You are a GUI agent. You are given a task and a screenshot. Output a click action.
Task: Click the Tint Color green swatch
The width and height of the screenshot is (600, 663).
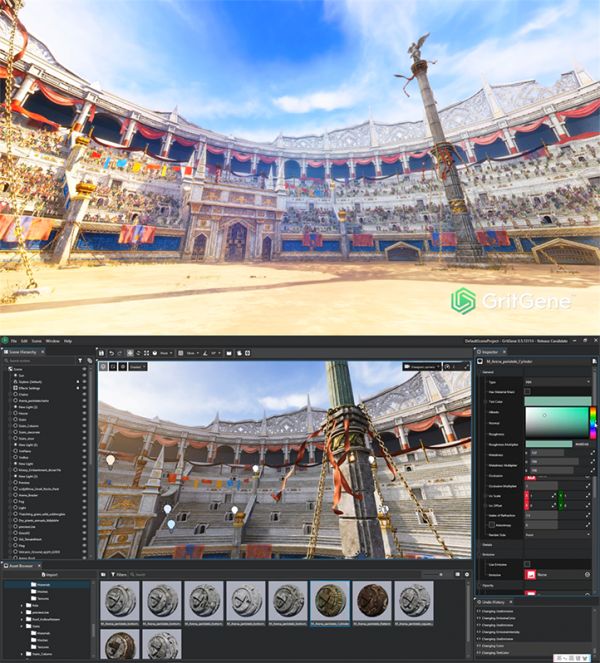click(x=555, y=400)
